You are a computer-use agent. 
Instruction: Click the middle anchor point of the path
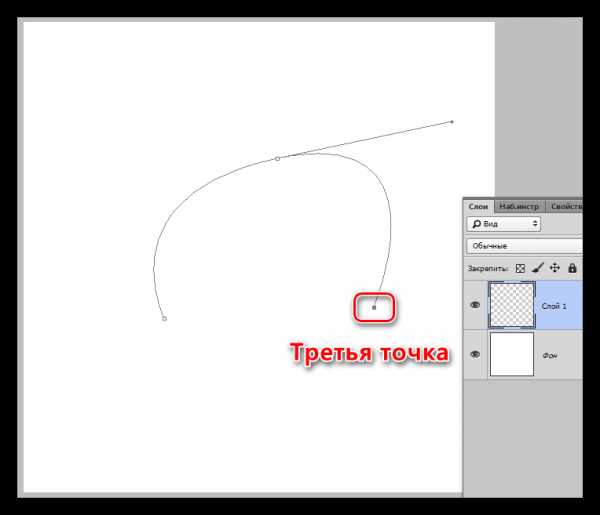[277, 159]
